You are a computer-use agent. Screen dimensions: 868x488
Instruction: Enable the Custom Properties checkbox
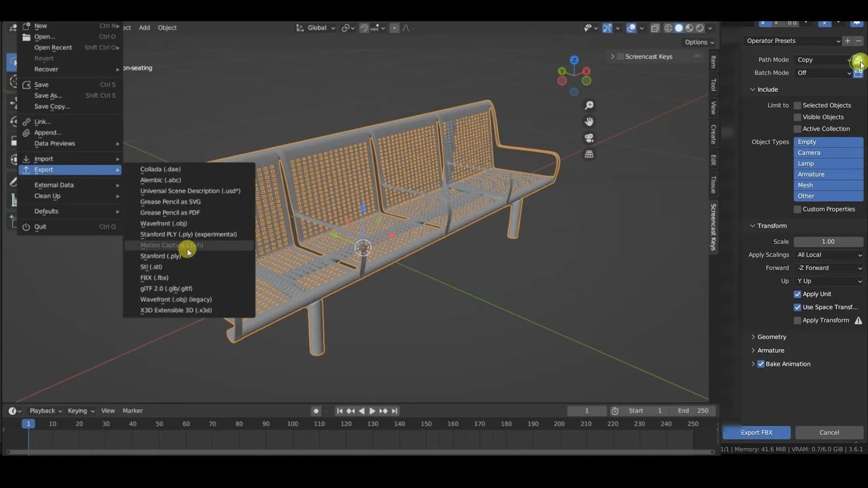click(797, 209)
